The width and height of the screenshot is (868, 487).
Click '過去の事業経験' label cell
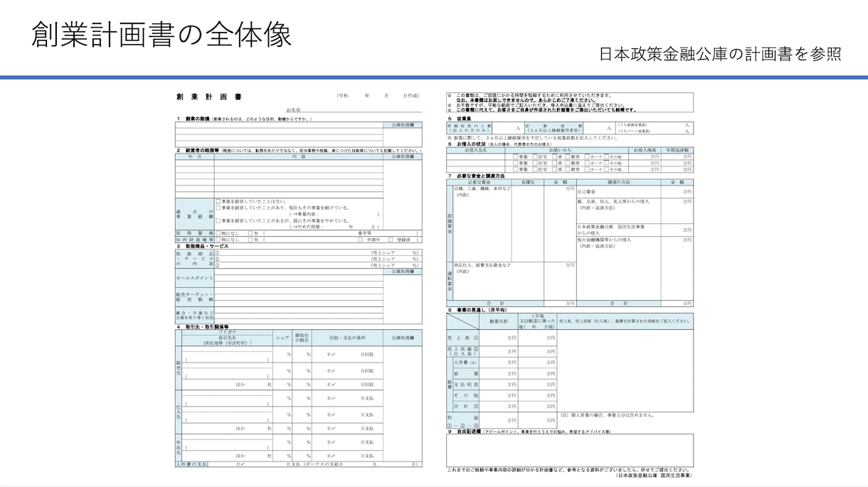(x=195, y=215)
